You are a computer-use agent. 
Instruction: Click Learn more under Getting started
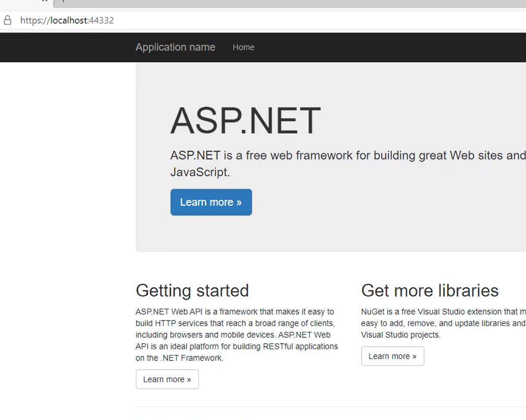(x=167, y=379)
